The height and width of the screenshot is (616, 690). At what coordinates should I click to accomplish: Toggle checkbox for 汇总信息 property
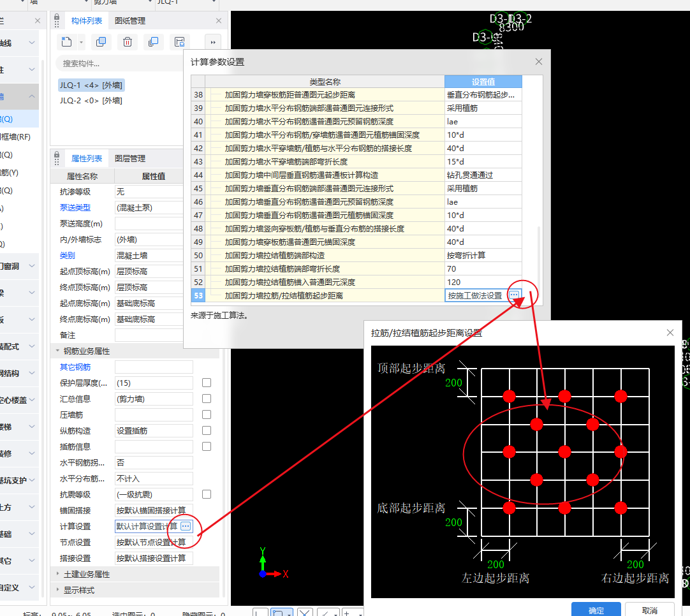207,399
